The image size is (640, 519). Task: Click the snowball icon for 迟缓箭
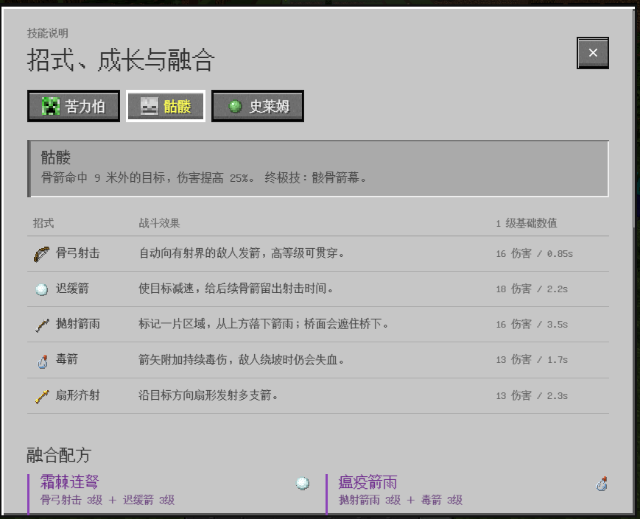pyautogui.click(x=42, y=289)
